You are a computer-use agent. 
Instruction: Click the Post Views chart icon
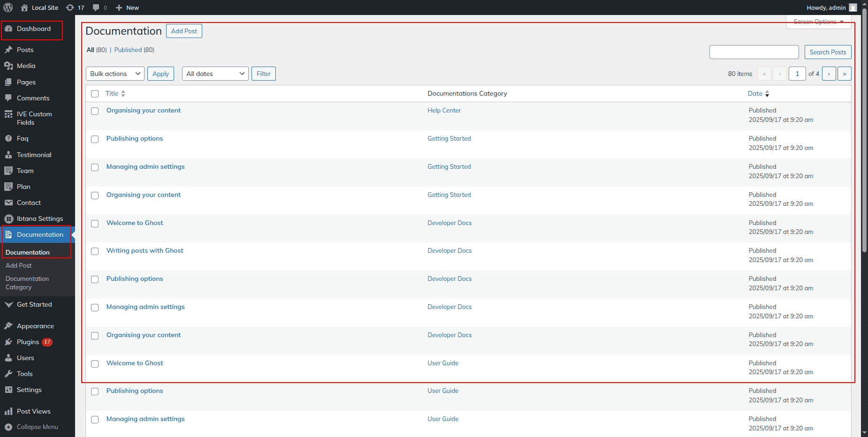pyautogui.click(x=8, y=412)
